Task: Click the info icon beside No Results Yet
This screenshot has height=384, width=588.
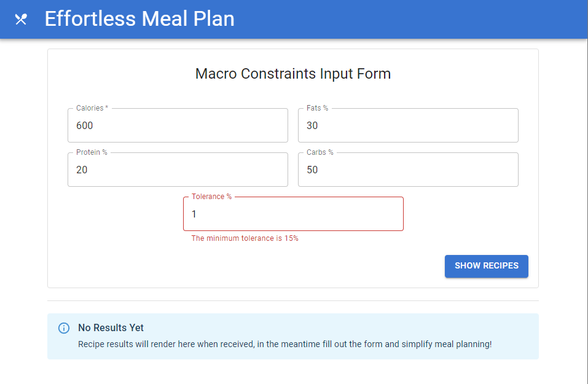Action: [64, 328]
